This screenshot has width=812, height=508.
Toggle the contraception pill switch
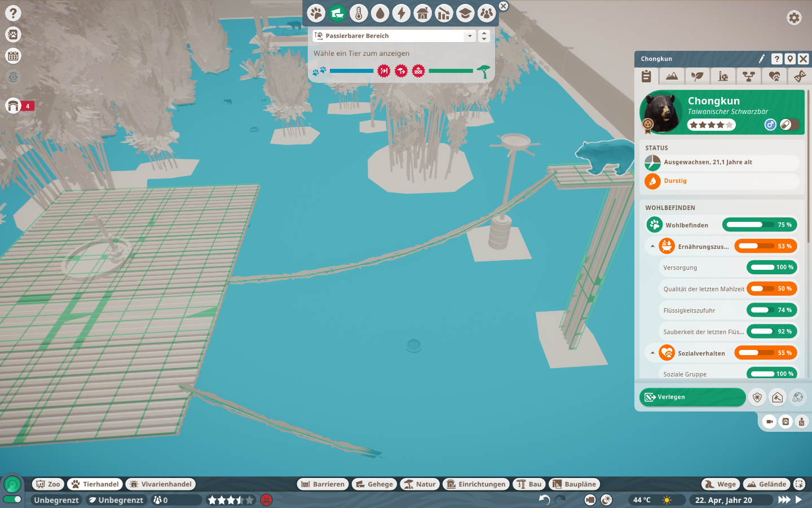(789, 125)
